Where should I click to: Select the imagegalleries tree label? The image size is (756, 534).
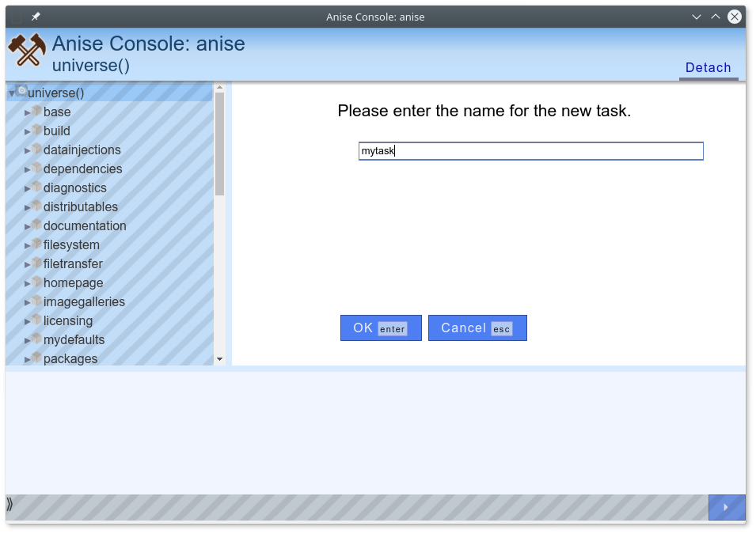[x=84, y=301]
